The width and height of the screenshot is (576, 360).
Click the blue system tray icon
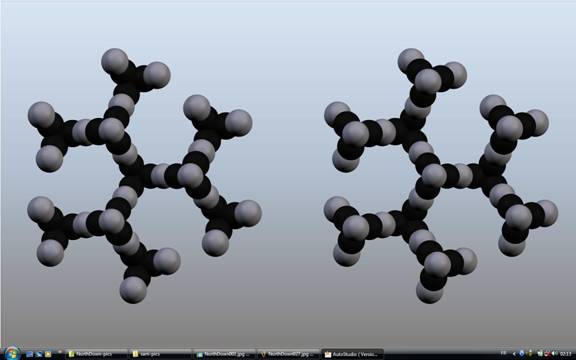tap(522, 353)
